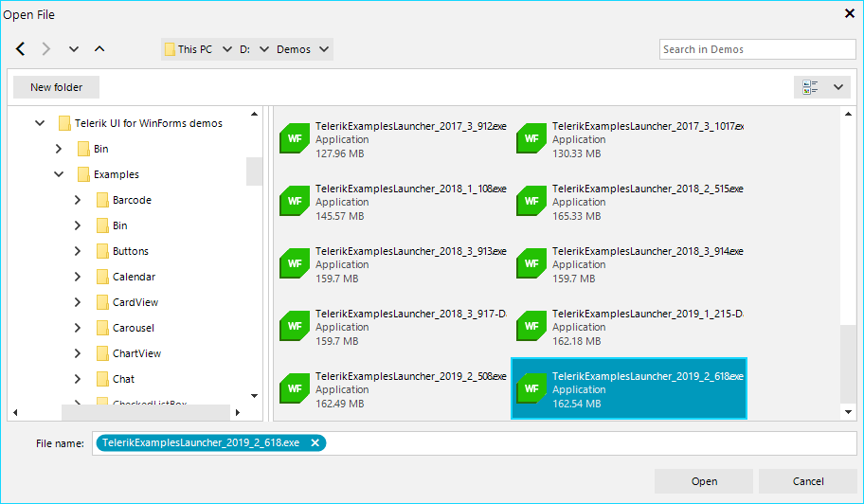Select the Examples tree folder
The width and height of the screenshot is (864, 504).
(x=117, y=174)
